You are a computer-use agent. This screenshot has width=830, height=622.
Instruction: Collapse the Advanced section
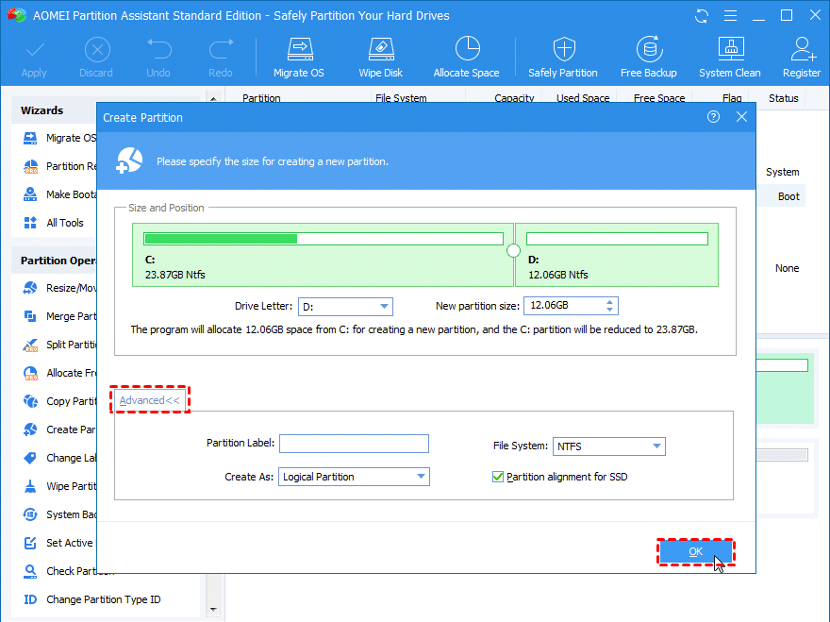[148, 399]
